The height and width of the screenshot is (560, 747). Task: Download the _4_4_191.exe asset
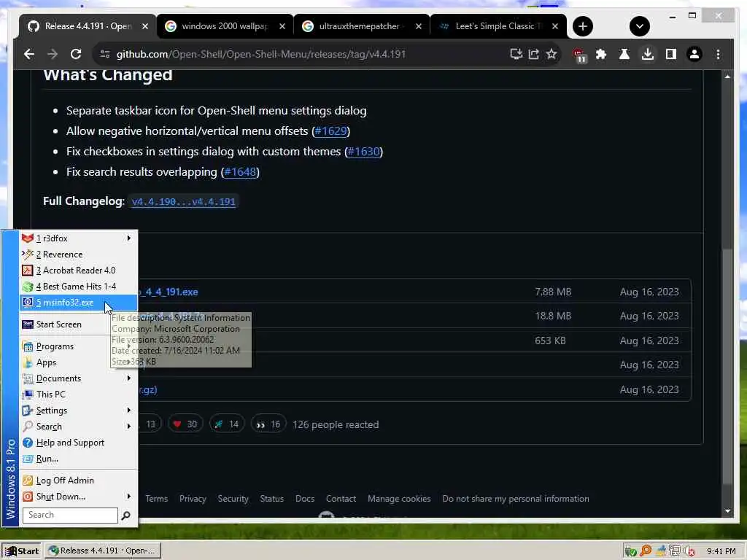[x=169, y=292]
